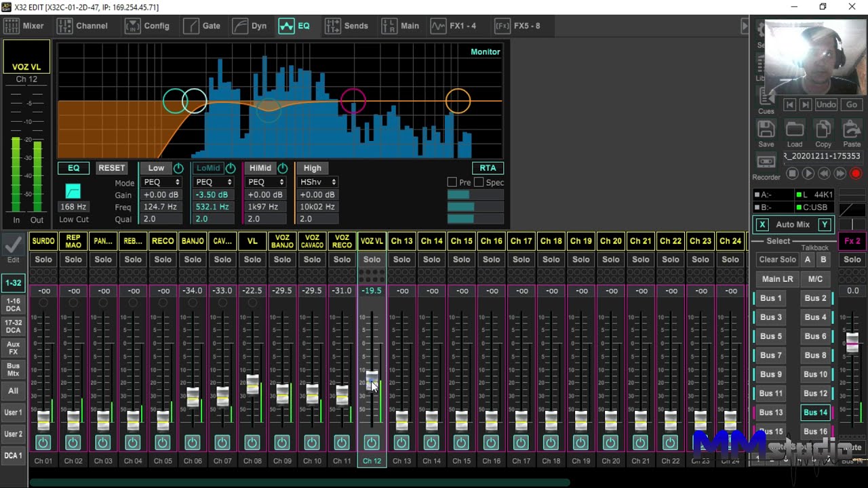Solo the BANJO channel
The height and width of the screenshot is (488, 868).
193,260
